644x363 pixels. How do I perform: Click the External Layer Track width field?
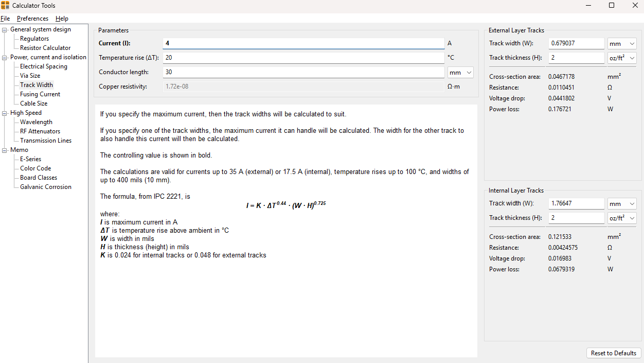[x=576, y=43]
